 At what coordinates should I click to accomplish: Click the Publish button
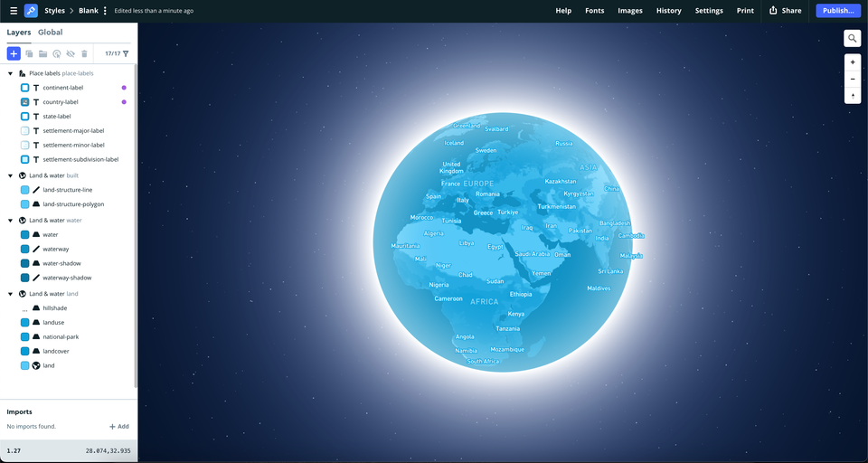pos(837,11)
